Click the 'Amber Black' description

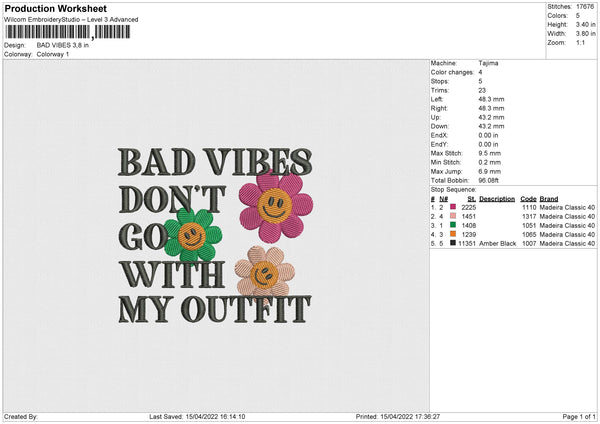tap(497, 243)
